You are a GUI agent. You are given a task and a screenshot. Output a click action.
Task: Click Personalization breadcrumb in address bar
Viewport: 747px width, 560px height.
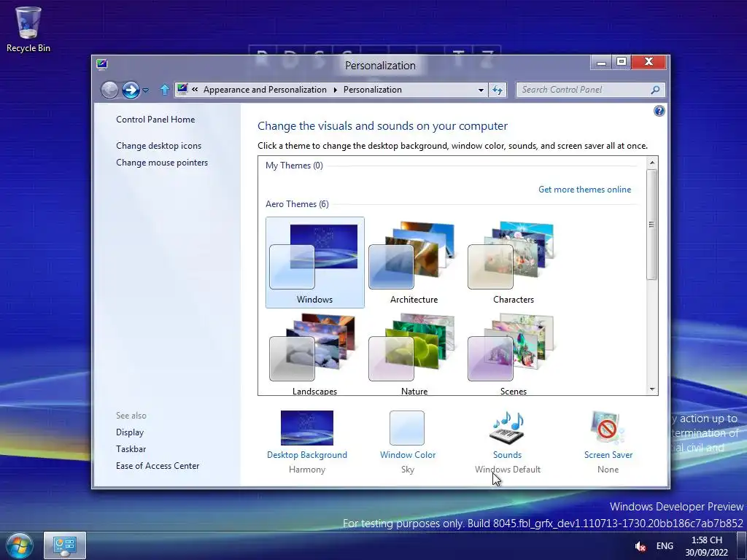pyautogui.click(x=373, y=90)
